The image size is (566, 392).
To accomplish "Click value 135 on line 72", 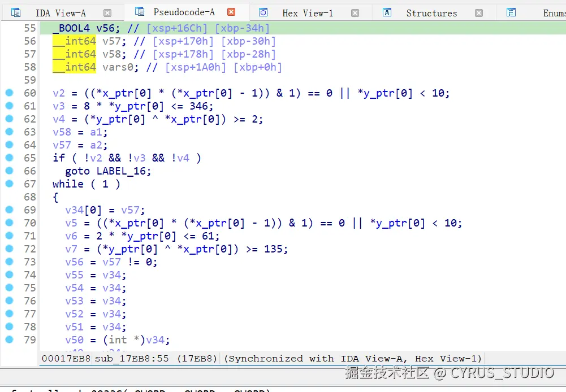I will point(273,249).
